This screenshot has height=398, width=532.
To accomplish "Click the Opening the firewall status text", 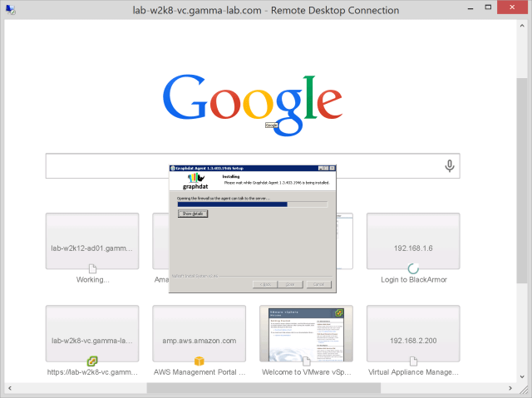I will (x=224, y=199).
